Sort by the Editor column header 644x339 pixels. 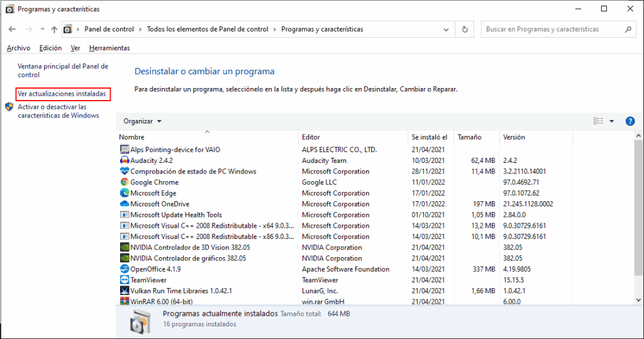coord(353,137)
